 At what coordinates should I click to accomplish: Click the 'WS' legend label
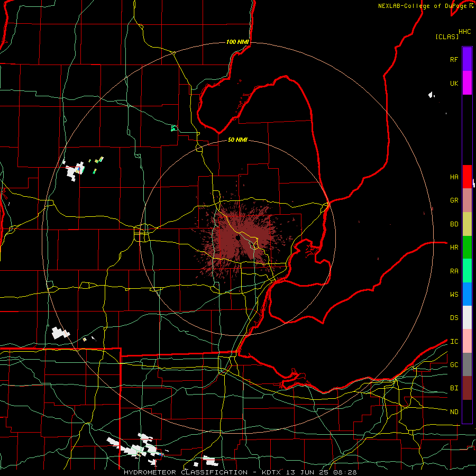pos(454,295)
